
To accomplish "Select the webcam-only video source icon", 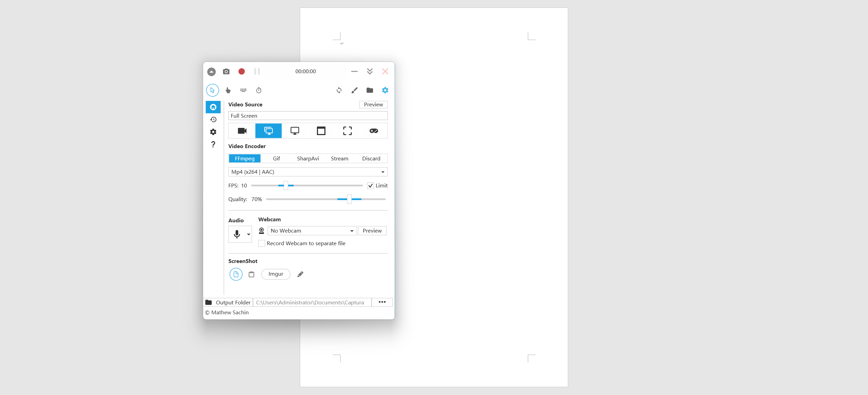I will 242,131.
